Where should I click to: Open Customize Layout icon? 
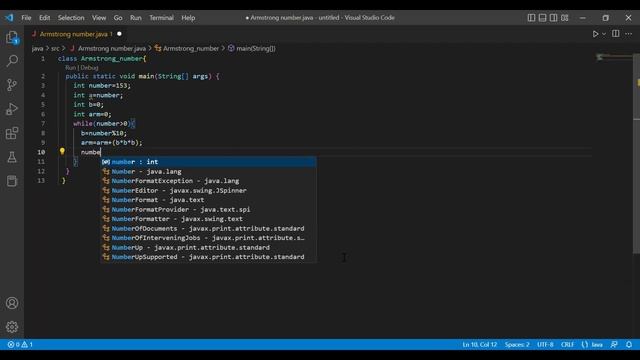564,18
